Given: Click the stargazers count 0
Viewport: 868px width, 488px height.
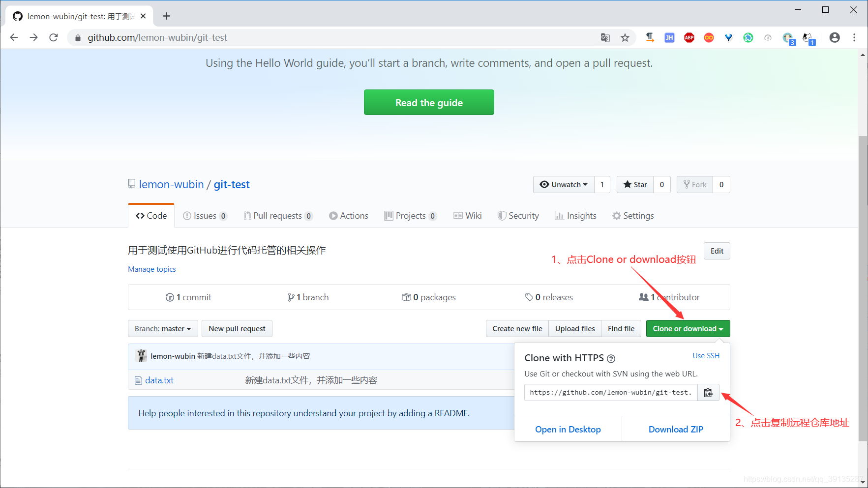Looking at the screenshot, I should [662, 184].
